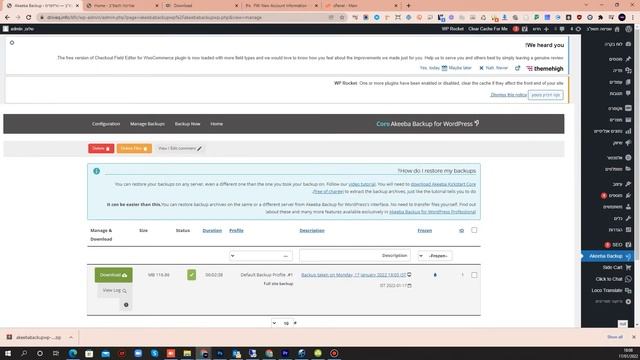This screenshot has height=360, width=640.
Task: Click the Dismiss this notice link
Action: (x=508, y=95)
